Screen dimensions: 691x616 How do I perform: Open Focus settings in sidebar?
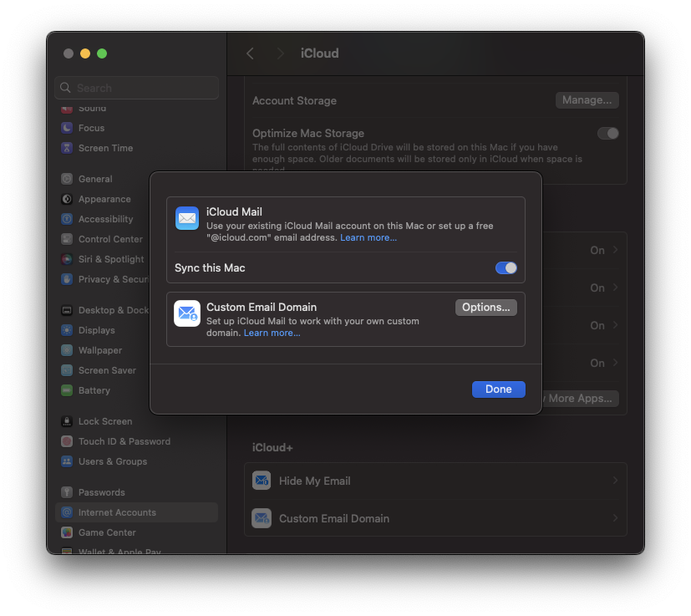pyautogui.click(x=137, y=128)
